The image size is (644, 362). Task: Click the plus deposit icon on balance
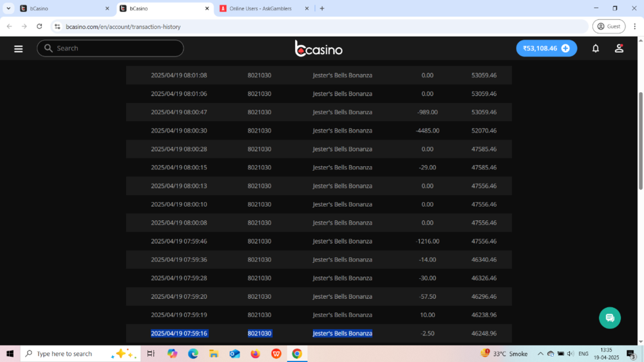point(565,48)
